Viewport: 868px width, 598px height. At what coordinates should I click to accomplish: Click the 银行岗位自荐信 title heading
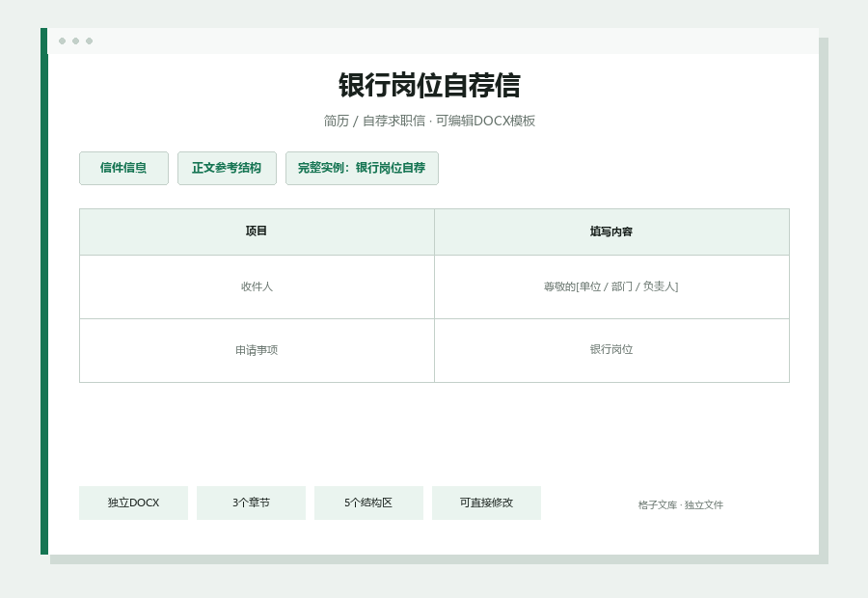click(x=429, y=86)
